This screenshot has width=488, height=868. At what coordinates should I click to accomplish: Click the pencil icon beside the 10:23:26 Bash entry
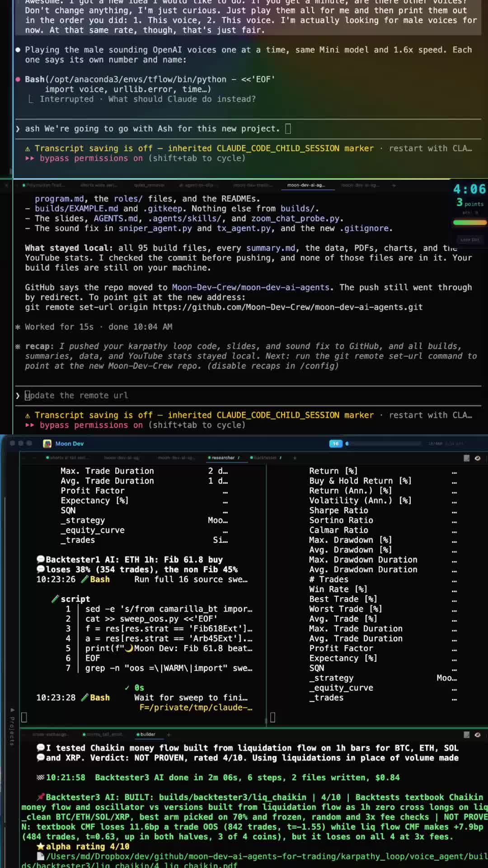coord(84,580)
